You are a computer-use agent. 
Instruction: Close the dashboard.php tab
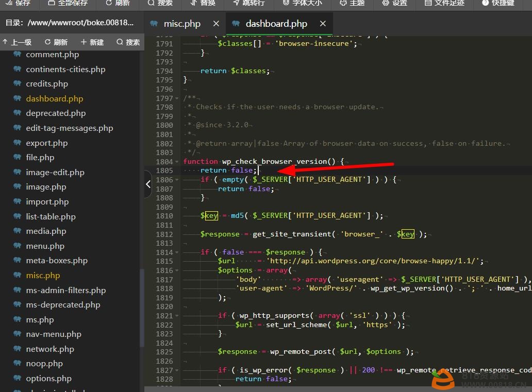coord(323,24)
